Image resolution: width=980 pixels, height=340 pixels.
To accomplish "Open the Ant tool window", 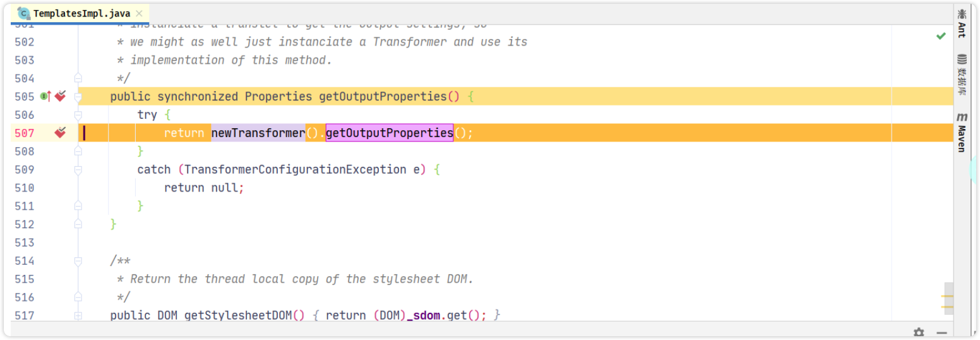I will [962, 24].
